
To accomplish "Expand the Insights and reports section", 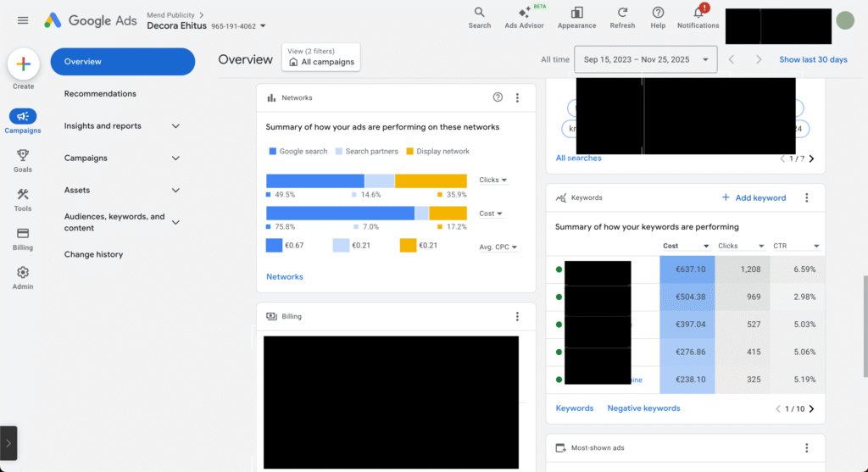I will (175, 126).
